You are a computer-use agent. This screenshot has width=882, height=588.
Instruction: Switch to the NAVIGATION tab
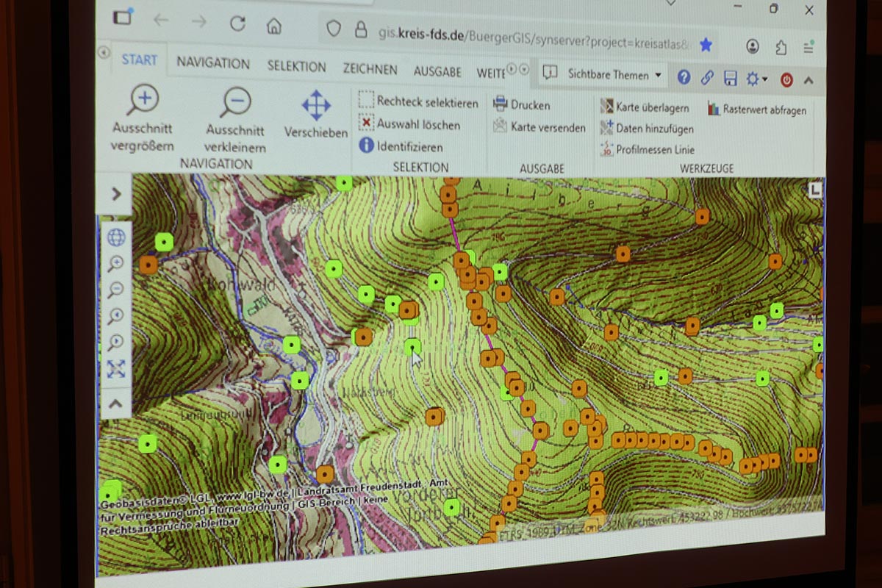[212, 64]
